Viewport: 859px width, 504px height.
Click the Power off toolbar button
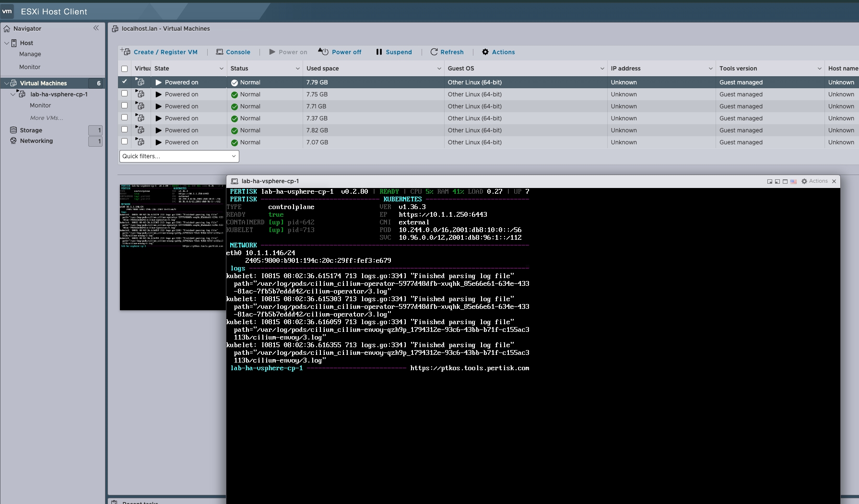tap(340, 52)
